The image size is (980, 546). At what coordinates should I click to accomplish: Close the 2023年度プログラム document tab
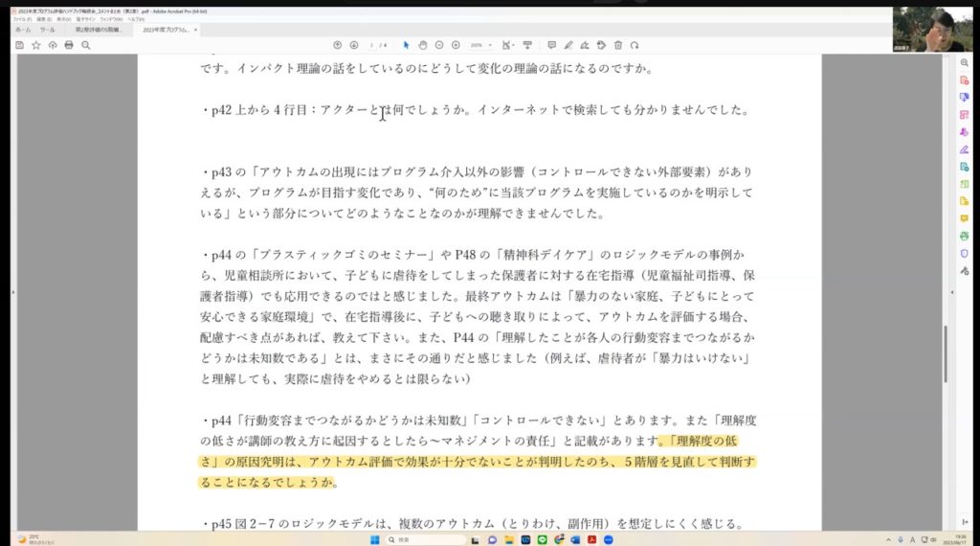pos(195,30)
